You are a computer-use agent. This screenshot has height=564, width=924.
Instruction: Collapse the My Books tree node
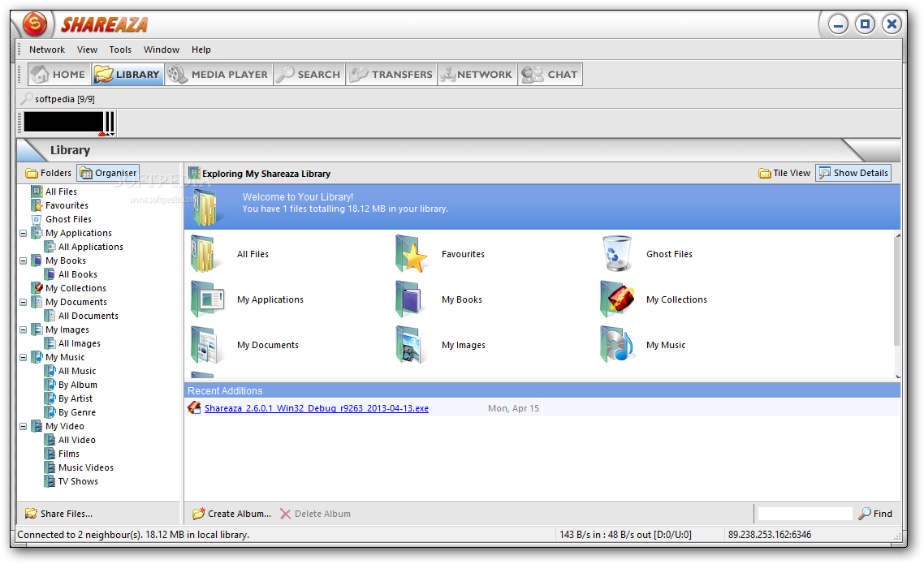(x=23, y=260)
